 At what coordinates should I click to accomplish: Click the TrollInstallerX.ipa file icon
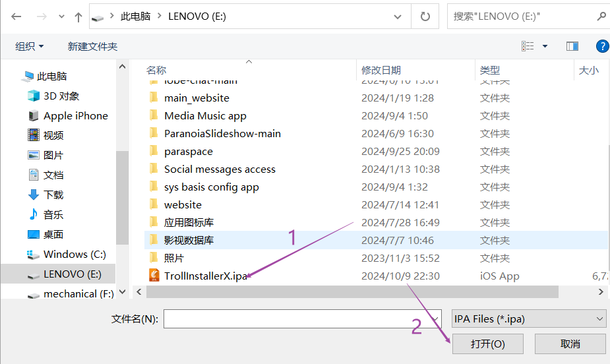click(154, 276)
